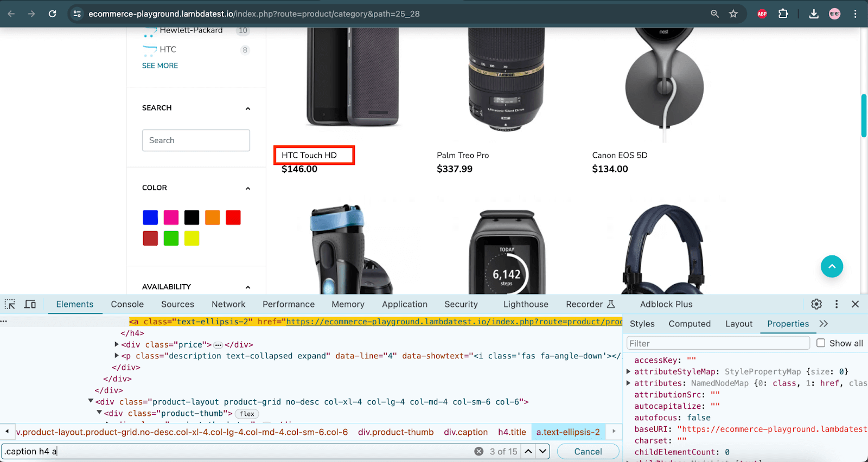
Task: Open the Extensions puzzle icon
Action: (783, 14)
